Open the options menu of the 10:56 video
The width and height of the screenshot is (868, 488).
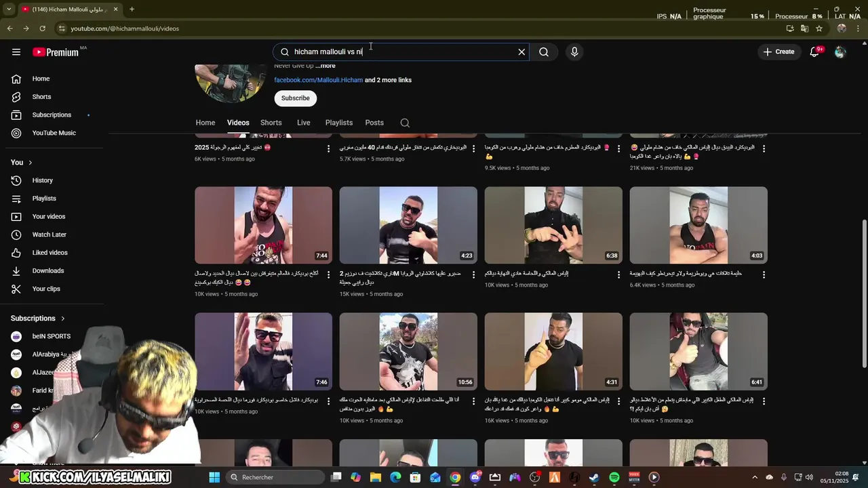(x=474, y=401)
